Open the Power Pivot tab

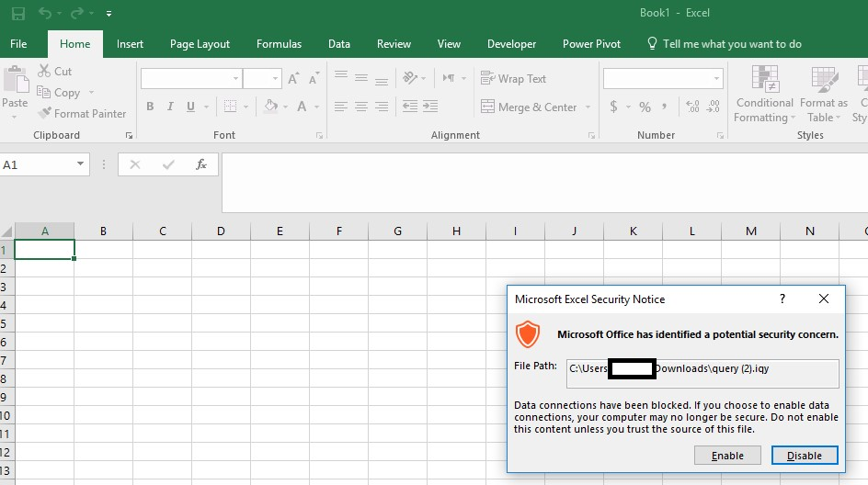(591, 44)
